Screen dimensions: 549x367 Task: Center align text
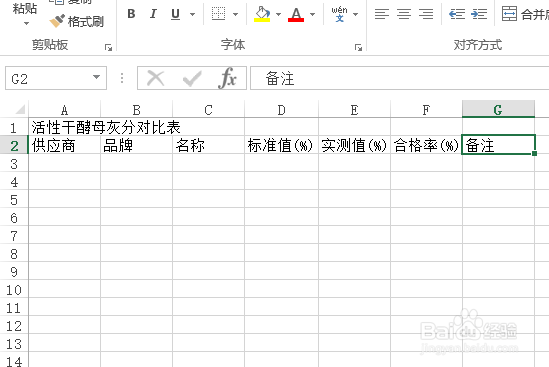click(x=404, y=14)
